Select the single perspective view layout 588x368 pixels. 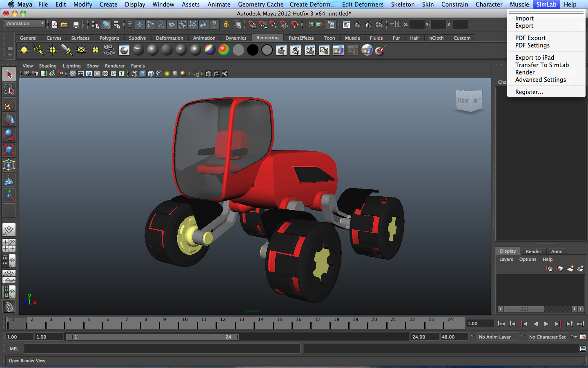pos(9,230)
